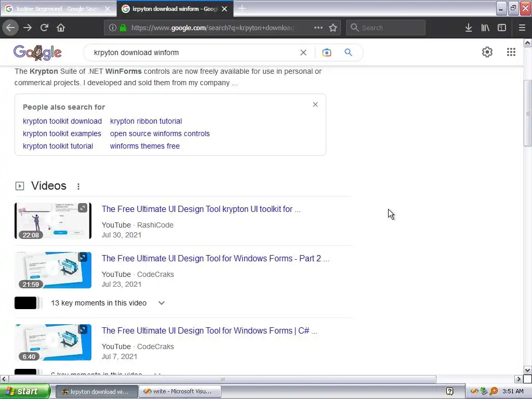Clear the Google search query

303,52
